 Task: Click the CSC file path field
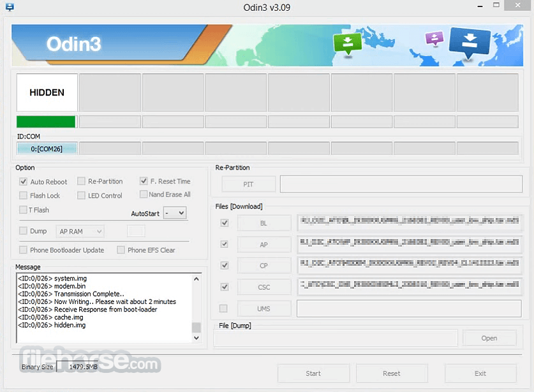pyautogui.click(x=410, y=287)
